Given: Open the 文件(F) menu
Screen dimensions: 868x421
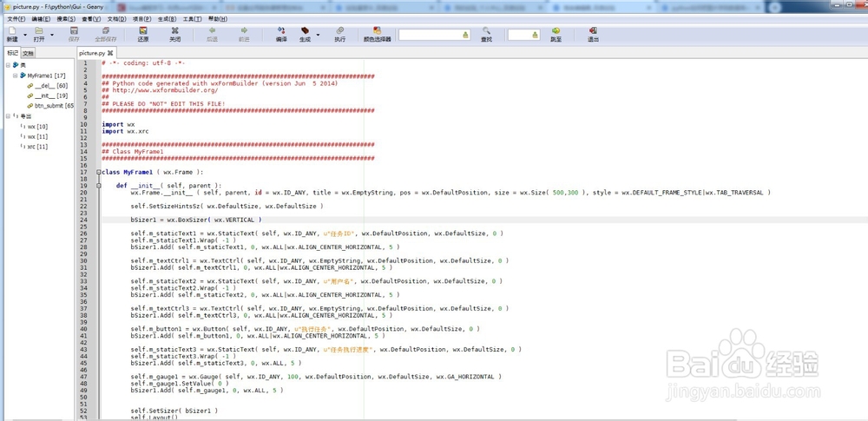Looking at the screenshot, I should pos(16,19).
